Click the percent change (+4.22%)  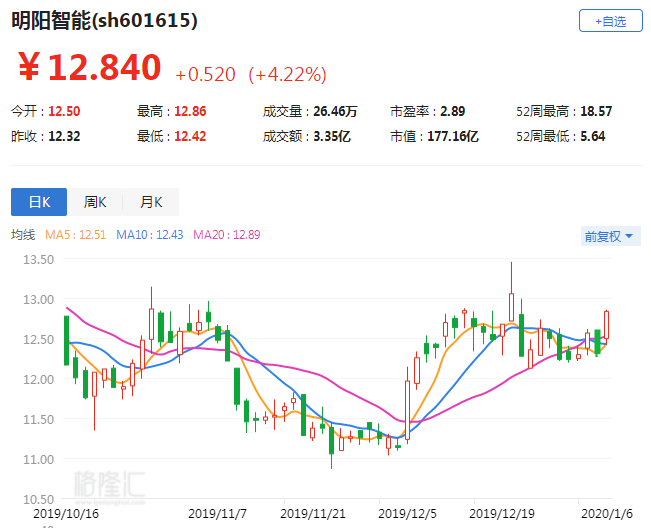287,75
